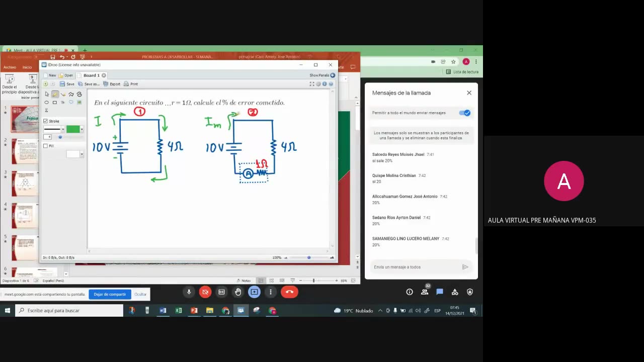Switch to the Board 1 tab
Image resolution: width=644 pixels, height=362 pixels.
click(x=91, y=75)
